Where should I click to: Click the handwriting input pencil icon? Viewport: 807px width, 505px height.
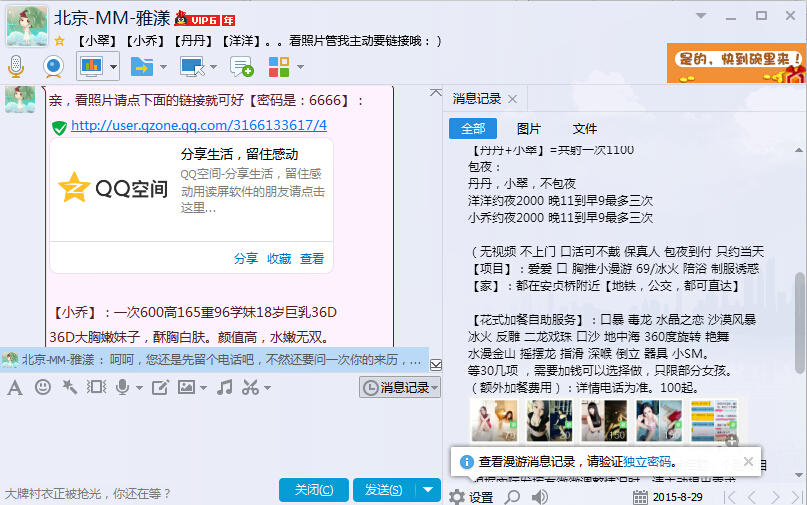160,387
